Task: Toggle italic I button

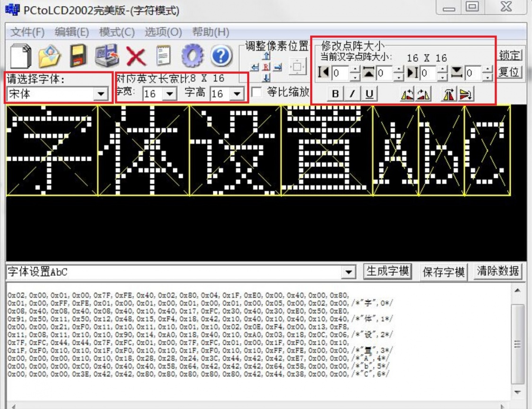Action: pyautogui.click(x=352, y=95)
